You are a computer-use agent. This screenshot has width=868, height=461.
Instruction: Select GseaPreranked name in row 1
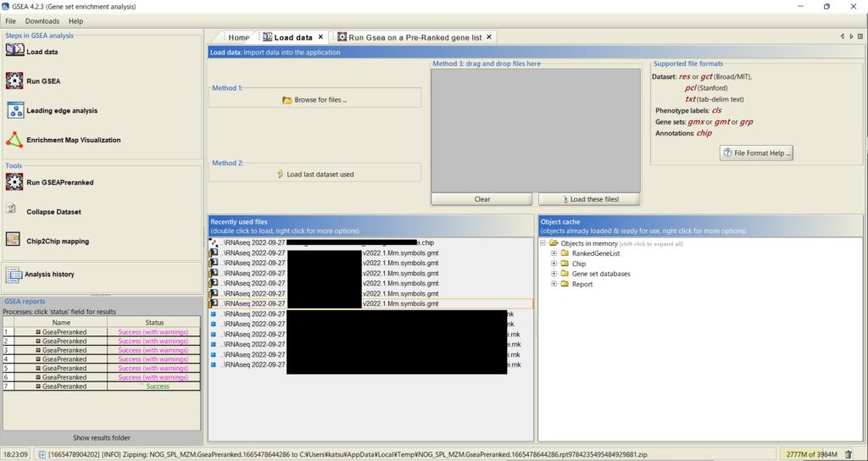point(61,332)
